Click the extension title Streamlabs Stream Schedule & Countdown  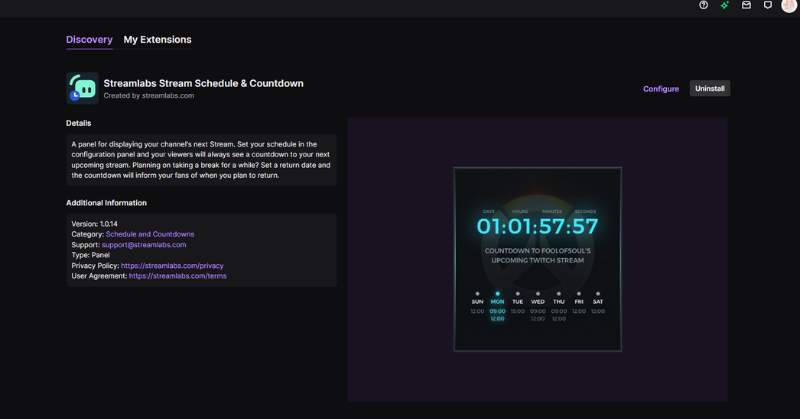click(204, 83)
